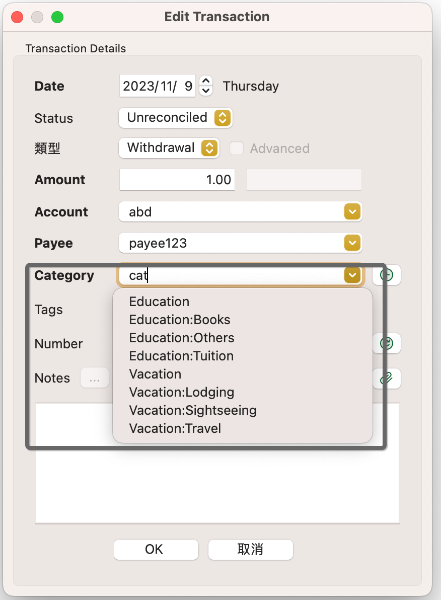Expand the Payee combo box arrow
The width and height of the screenshot is (441, 600).
click(352, 243)
